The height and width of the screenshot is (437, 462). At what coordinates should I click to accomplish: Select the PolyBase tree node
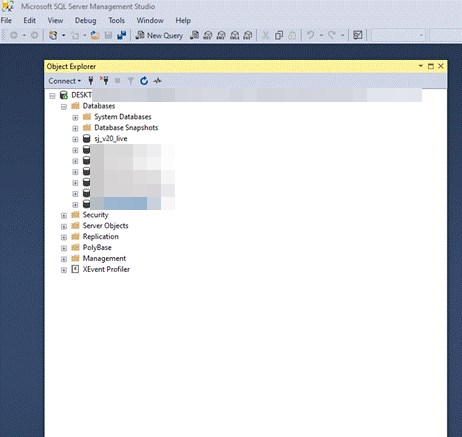tap(97, 248)
